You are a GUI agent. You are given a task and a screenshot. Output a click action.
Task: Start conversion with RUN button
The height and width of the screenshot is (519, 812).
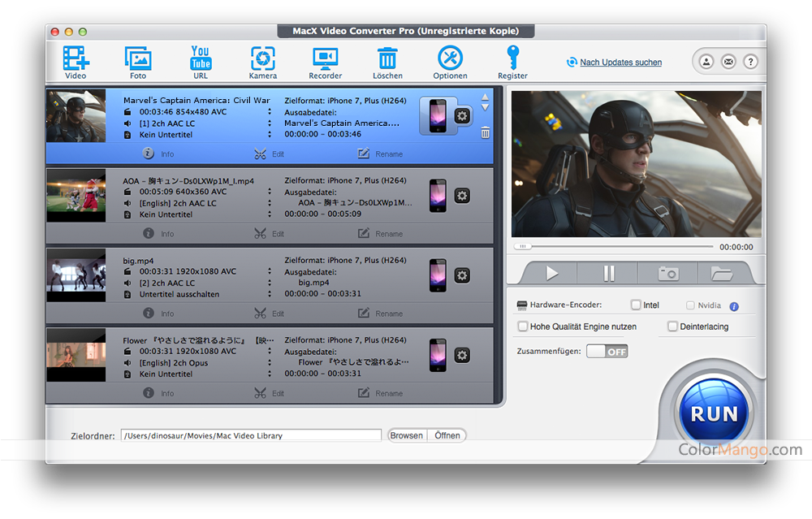714,413
